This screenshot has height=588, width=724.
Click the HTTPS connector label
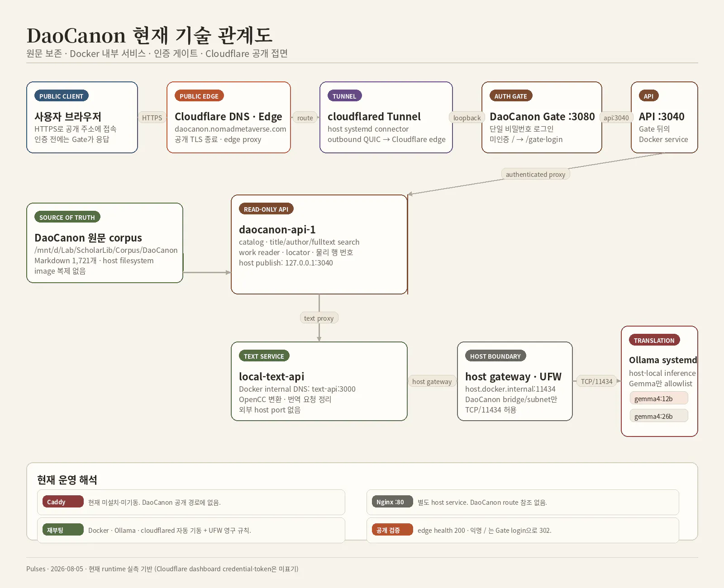point(152,118)
